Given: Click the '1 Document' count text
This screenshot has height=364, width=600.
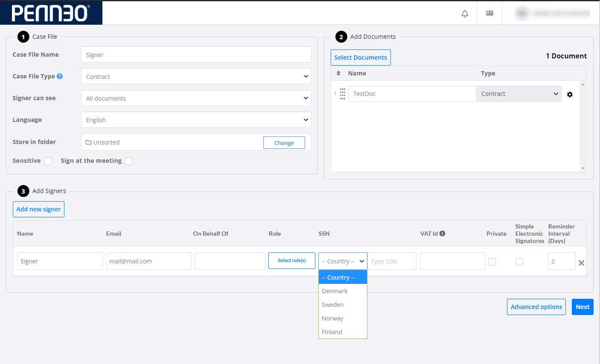Looking at the screenshot, I should tap(566, 56).
